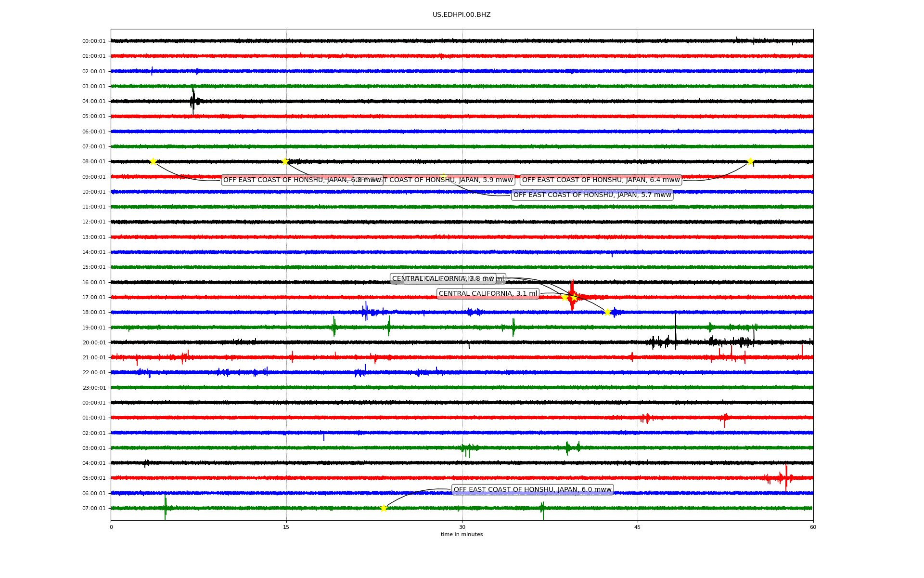Click the star on the bottom green 07:00:01 trace
This screenshot has width=924, height=578.
pos(384,508)
